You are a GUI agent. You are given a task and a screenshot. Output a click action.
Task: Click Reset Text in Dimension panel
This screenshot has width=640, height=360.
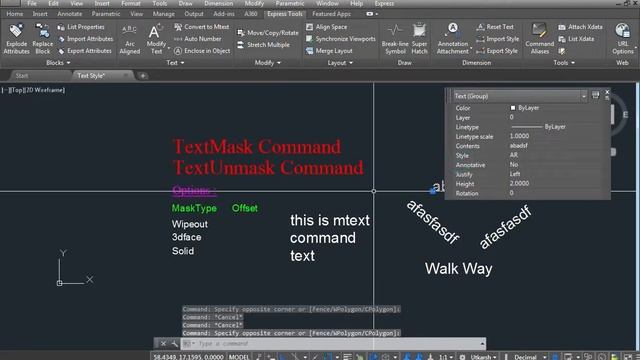(x=495, y=27)
